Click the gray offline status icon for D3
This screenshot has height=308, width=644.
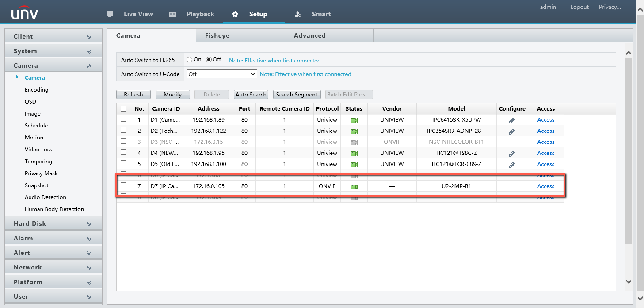pos(354,142)
